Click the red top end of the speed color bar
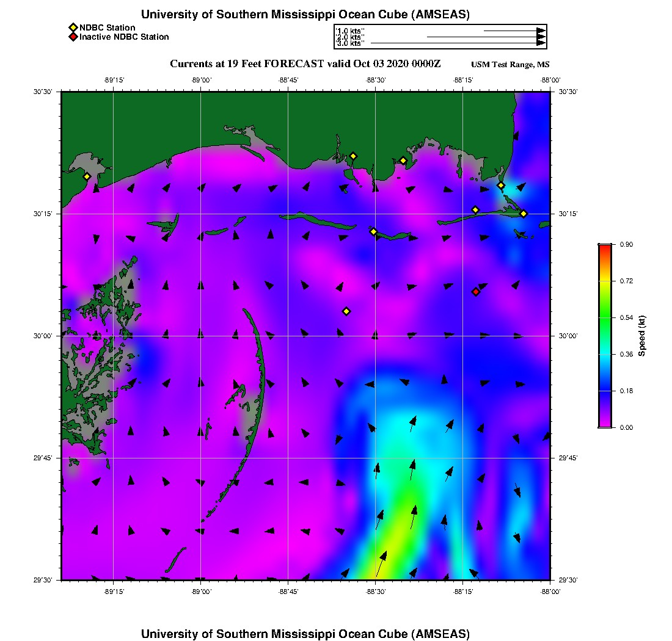Screen dimensions: 672x641 tap(605, 247)
